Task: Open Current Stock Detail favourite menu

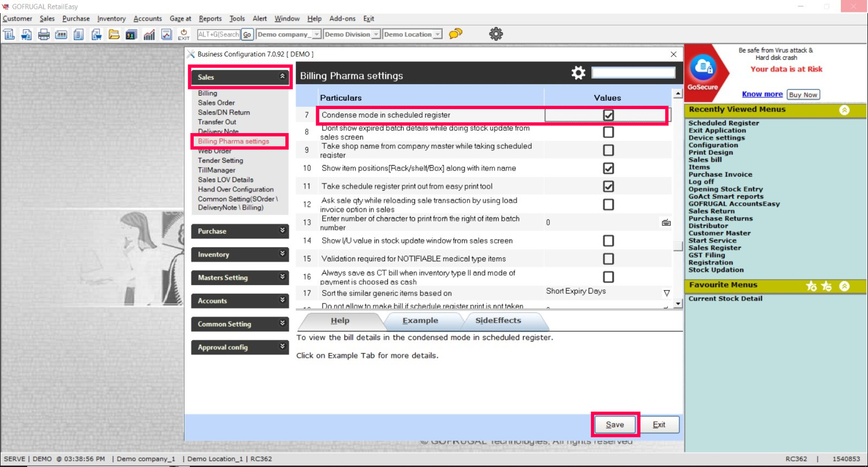Action: coord(725,299)
